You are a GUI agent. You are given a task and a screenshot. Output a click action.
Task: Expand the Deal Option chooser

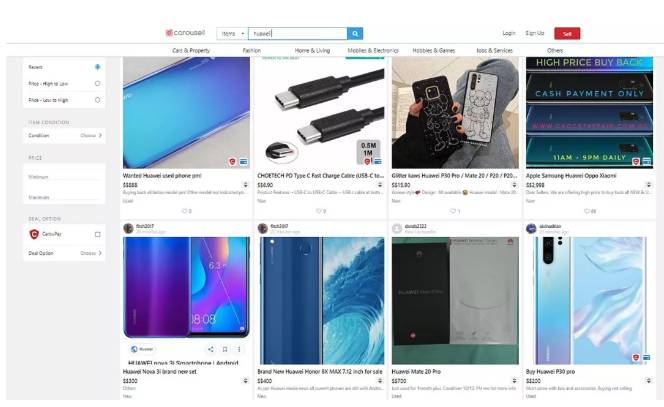[91, 253]
